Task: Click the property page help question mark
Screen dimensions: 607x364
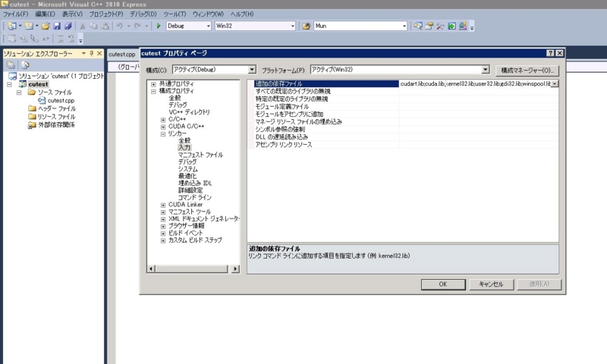Action: point(551,53)
